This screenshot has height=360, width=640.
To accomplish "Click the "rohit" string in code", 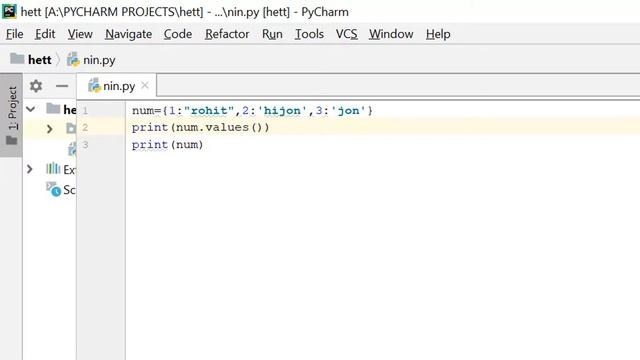I will click(209, 111).
